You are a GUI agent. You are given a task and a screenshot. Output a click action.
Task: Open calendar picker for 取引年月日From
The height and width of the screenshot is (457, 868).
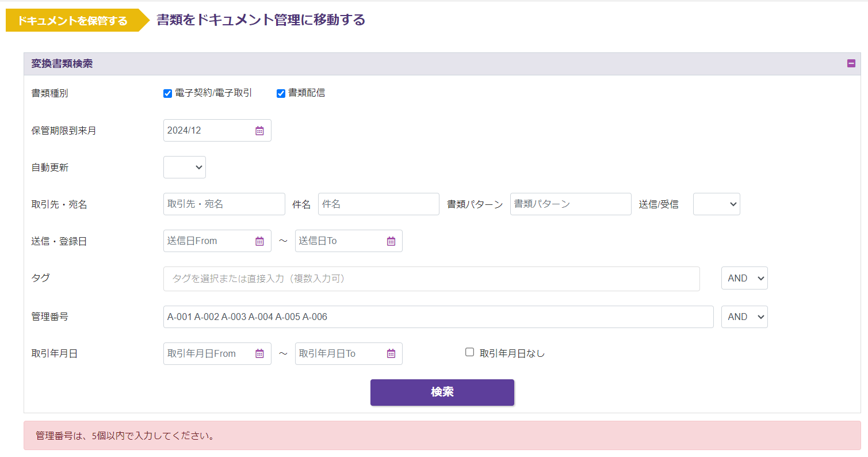point(259,353)
